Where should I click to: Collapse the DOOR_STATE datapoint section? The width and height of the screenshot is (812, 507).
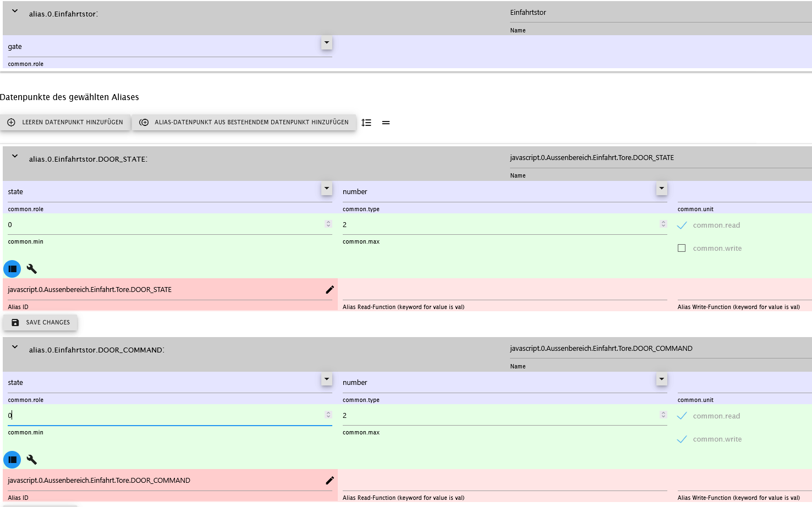[x=15, y=156]
